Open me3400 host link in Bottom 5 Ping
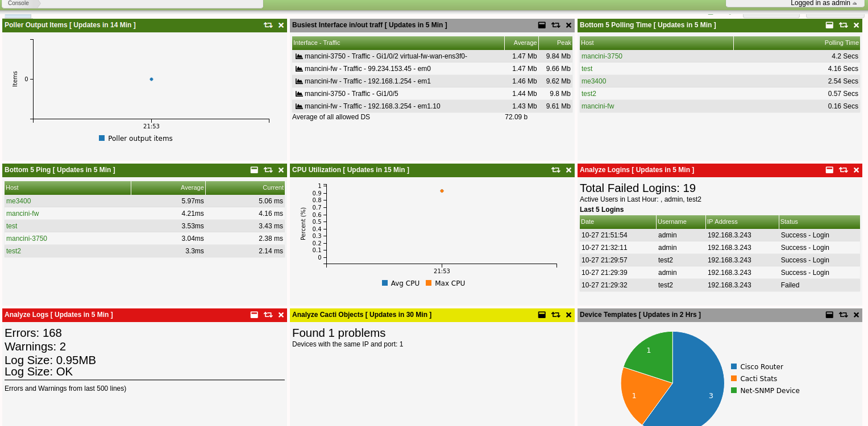Viewport: 868px width, 426px height. (18, 201)
